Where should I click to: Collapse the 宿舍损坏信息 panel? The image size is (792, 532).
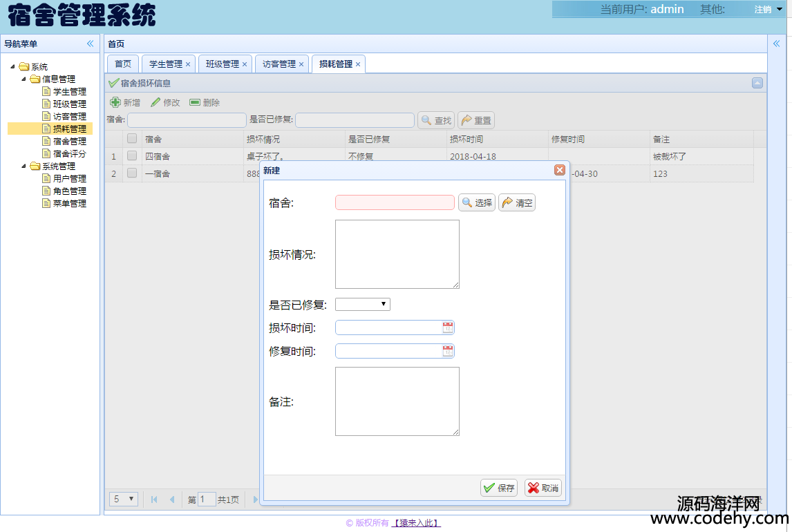[x=757, y=83]
